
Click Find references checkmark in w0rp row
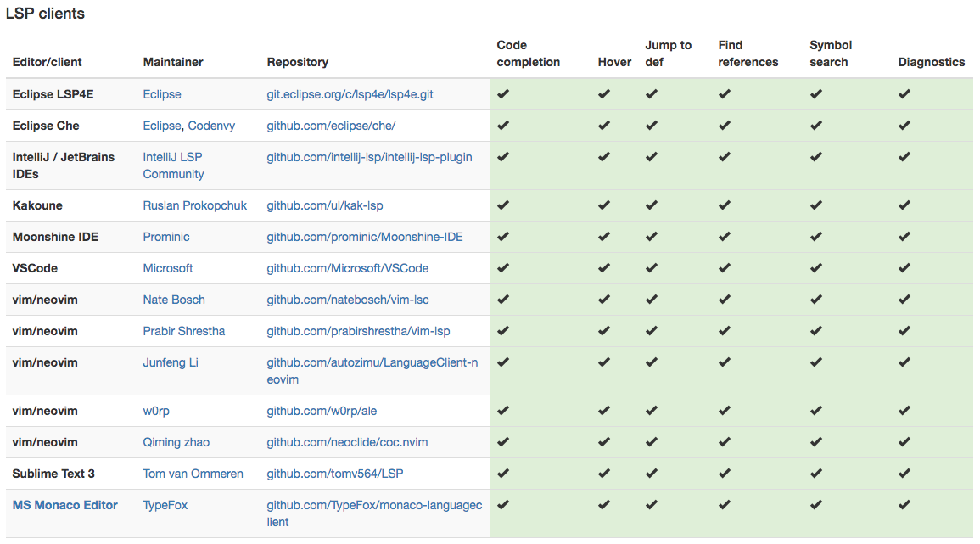point(725,410)
